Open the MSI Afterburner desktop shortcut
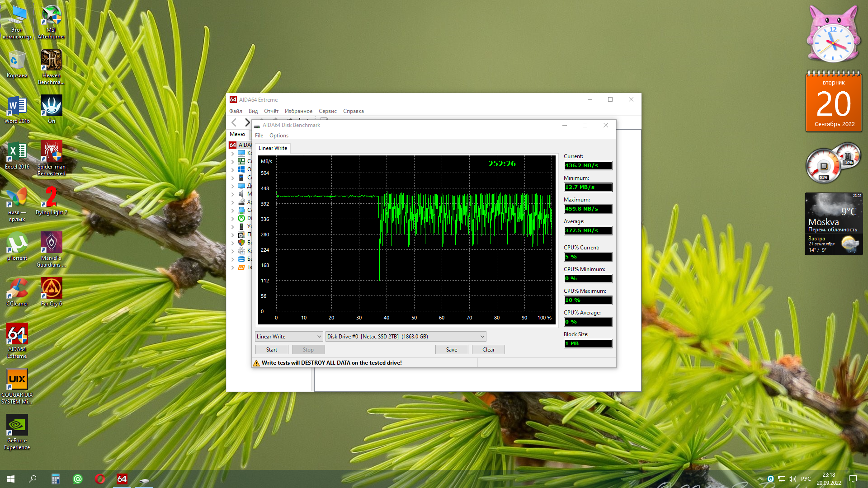 51,21
